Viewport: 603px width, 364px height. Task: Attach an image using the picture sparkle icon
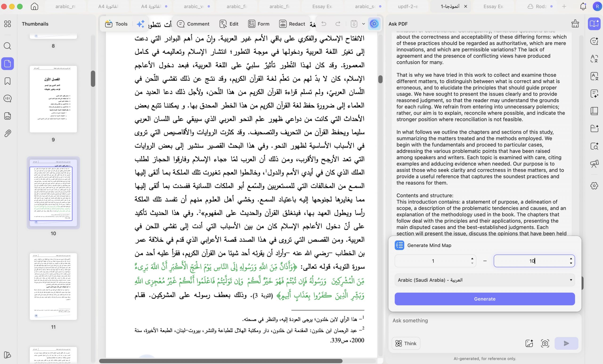coord(529,343)
